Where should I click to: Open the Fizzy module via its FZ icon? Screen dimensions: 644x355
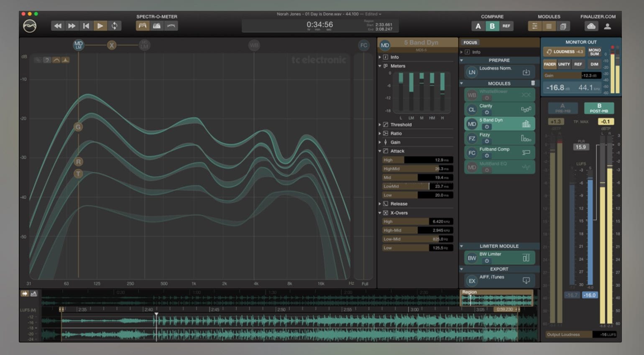[x=471, y=138]
